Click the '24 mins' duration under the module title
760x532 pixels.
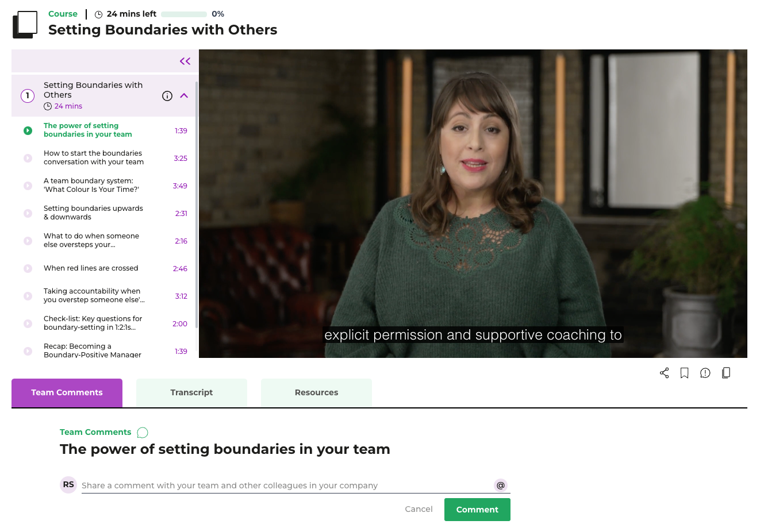[x=68, y=106]
